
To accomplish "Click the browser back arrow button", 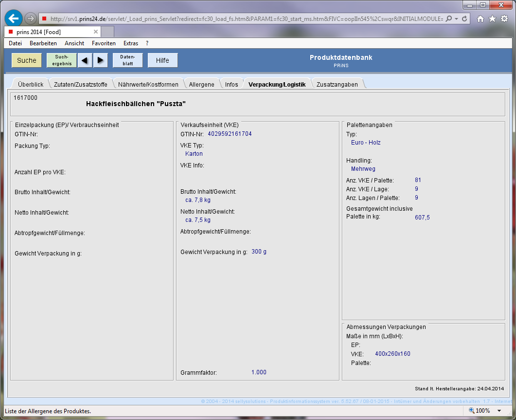I will click(x=14, y=18).
